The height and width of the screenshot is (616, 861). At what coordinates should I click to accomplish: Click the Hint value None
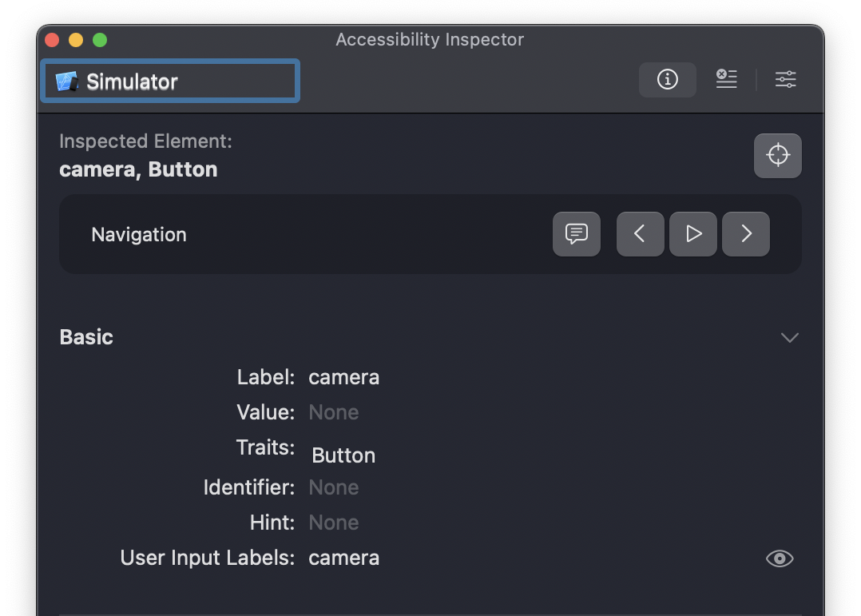click(333, 523)
